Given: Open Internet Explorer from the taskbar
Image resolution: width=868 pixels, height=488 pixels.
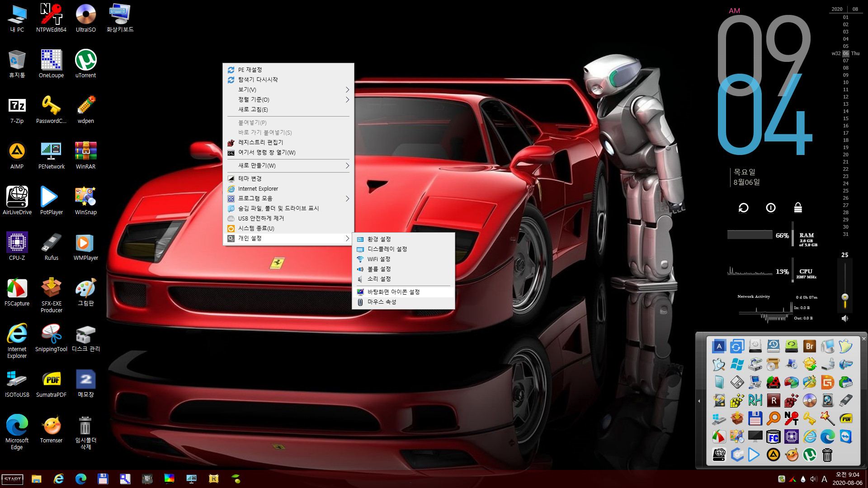Looking at the screenshot, I should (x=59, y=479).
